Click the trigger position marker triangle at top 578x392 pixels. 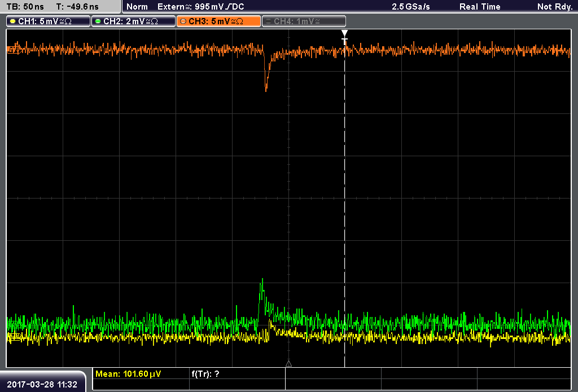point(344,33)
